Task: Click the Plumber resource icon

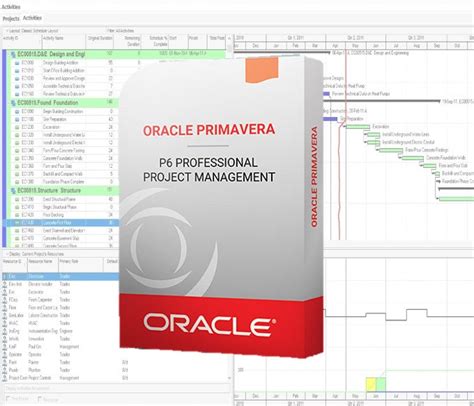Action: 5,370
